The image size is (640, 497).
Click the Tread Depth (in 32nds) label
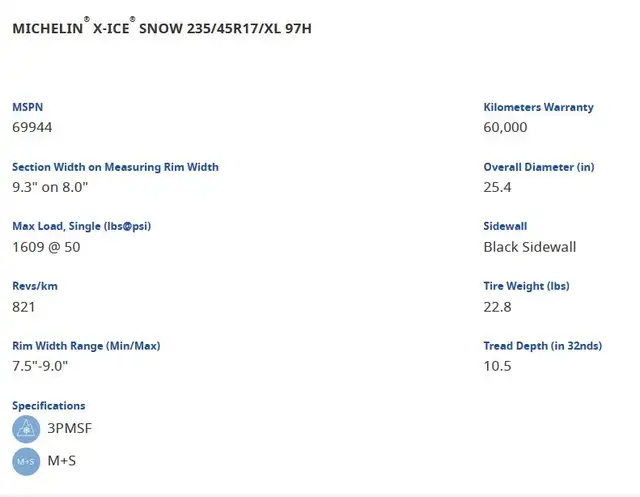click(x=543, y=346)
